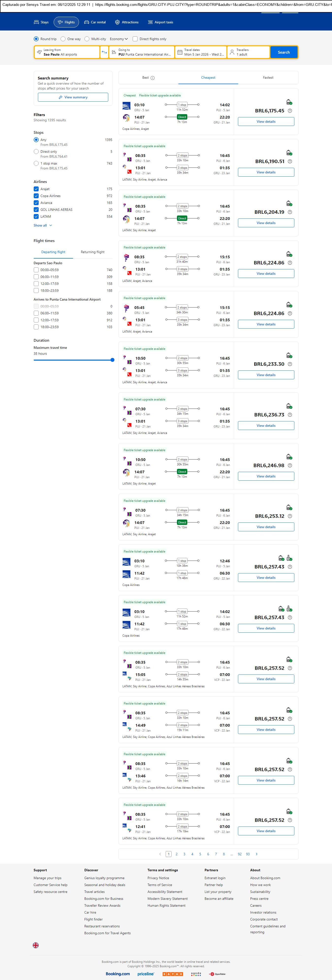Click the luggage icon on the cheapest flight card
Screen dimensions: 332x980
point(289,102)
